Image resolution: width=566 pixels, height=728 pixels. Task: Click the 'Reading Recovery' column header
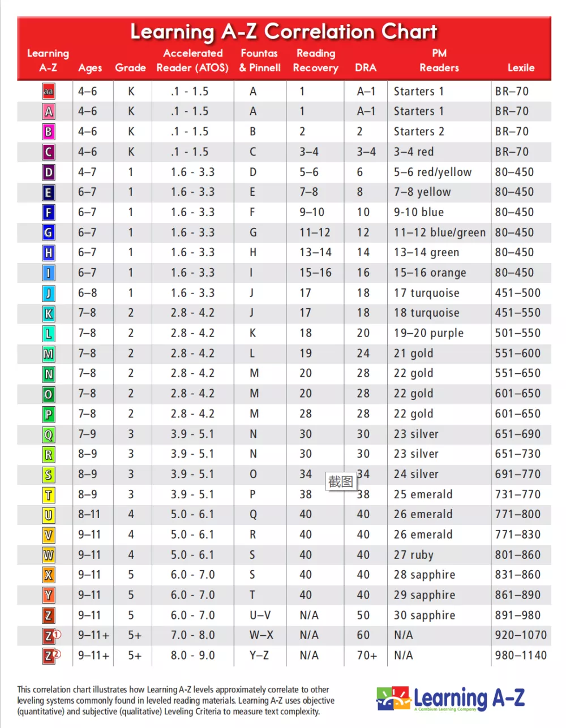point(316,61)
